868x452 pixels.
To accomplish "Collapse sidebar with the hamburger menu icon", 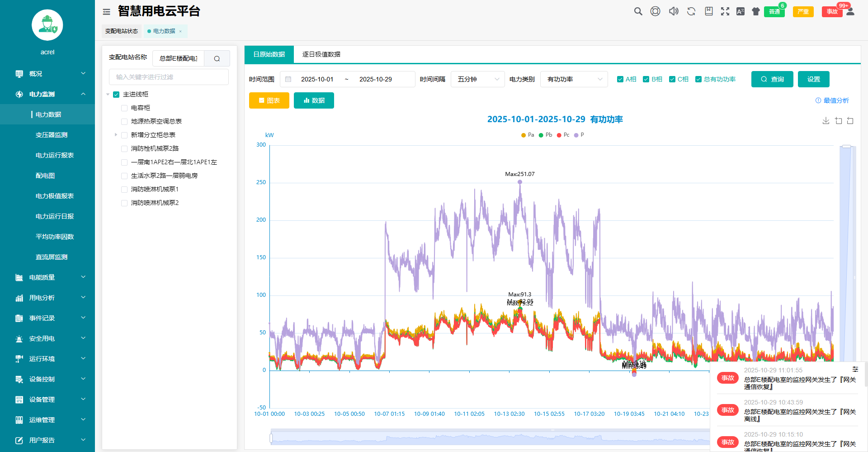I will (107, 12).
